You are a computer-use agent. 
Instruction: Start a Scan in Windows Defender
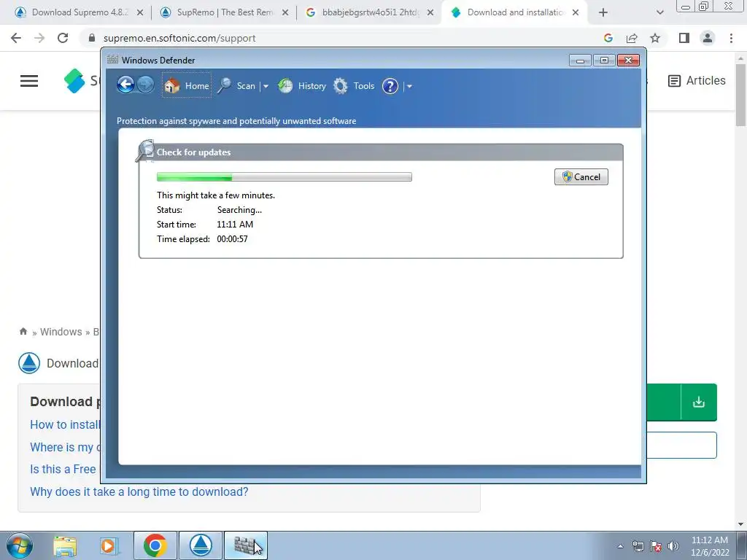[x=238, y=86]
